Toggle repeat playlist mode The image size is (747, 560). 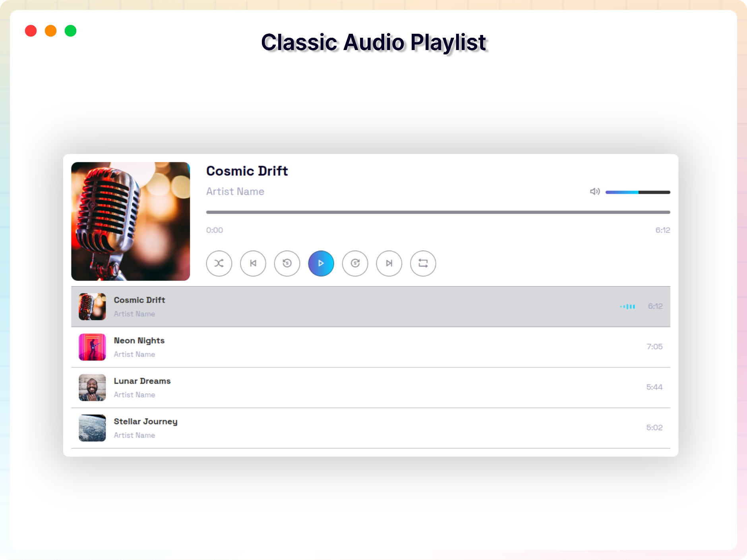coord(423,263)
